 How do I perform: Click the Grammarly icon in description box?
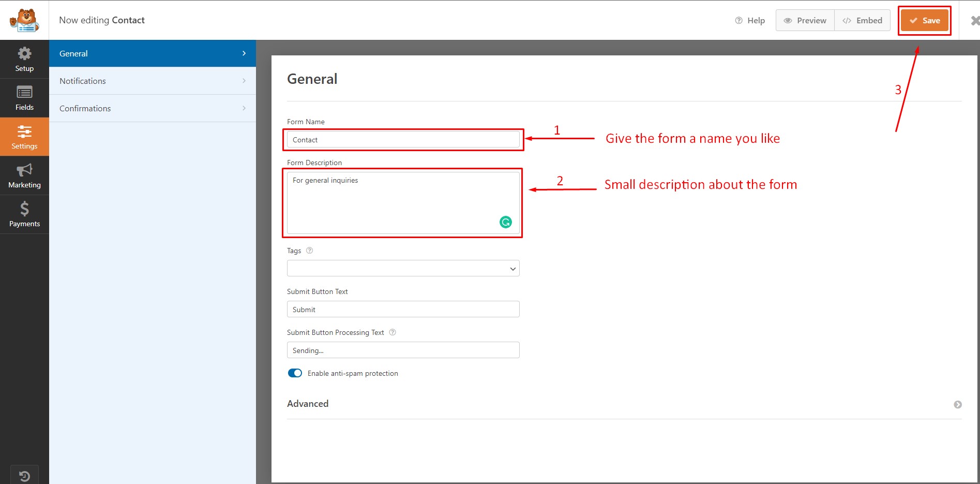coord(506,222)
